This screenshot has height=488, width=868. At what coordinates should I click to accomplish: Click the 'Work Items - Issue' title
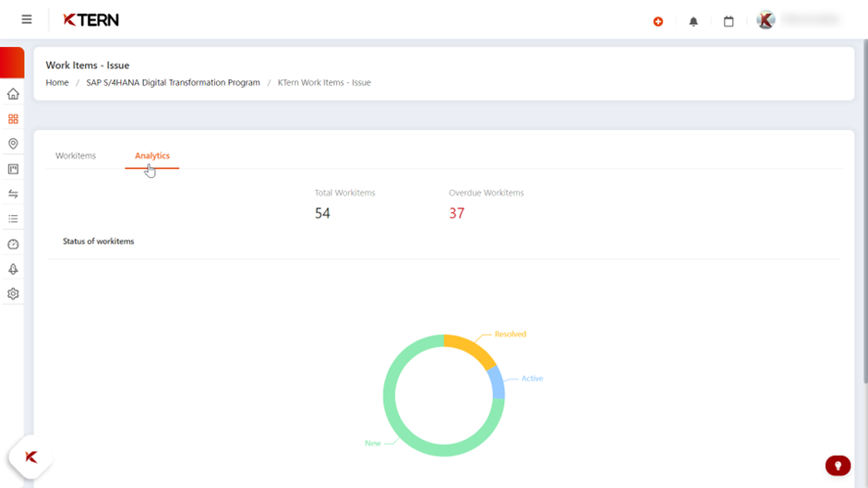88,65
